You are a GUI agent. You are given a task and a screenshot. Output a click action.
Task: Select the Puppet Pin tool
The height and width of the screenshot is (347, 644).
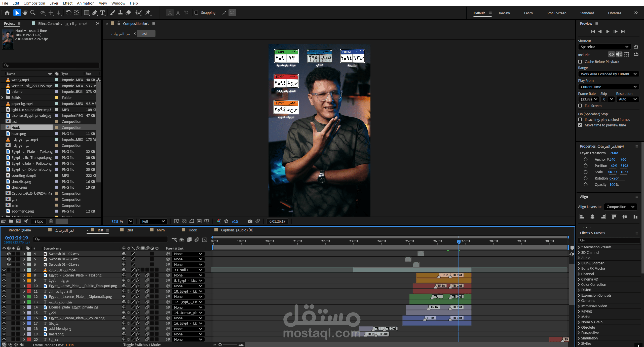click(148, 13)
